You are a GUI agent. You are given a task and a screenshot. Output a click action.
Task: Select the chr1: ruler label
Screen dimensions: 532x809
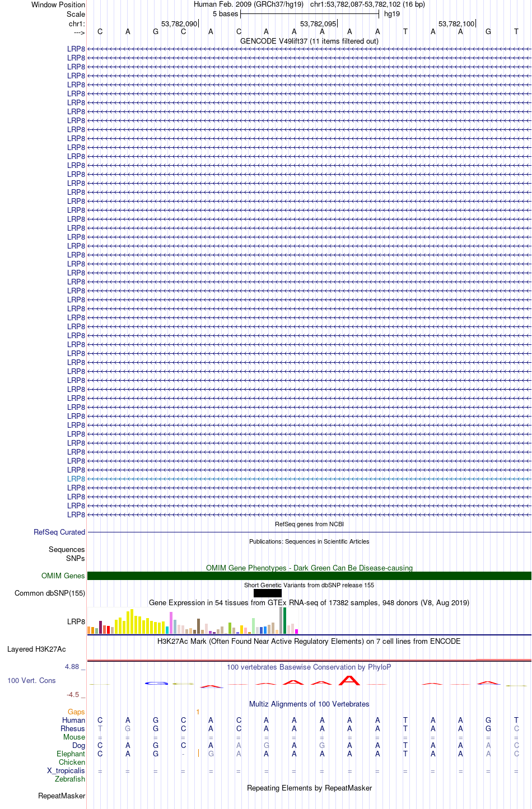coord(77,24)
